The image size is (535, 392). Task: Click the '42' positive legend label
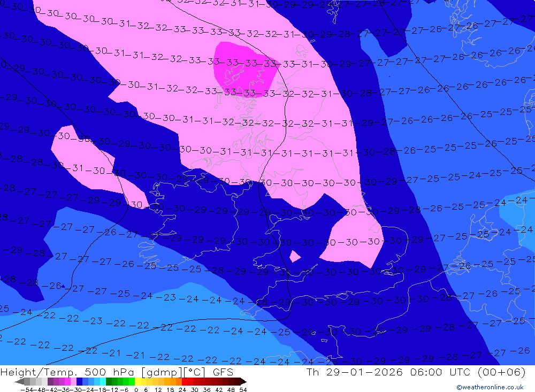pyautogui.click(x=219, y=390)
